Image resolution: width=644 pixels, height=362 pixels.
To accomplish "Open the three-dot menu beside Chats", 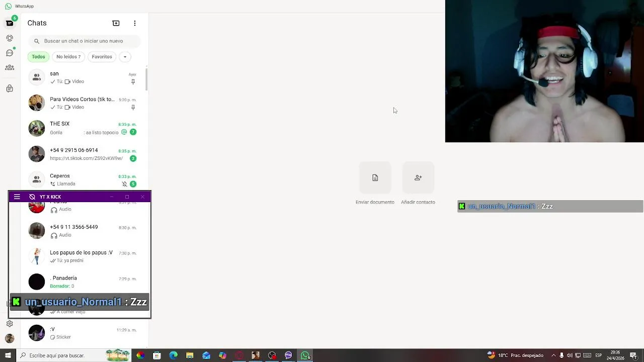I will pos(135,23).
